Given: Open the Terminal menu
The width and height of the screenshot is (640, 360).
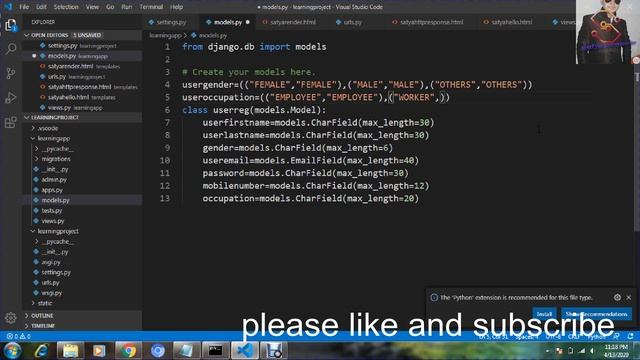Looking at the screenshot, I should coord(151,7).
